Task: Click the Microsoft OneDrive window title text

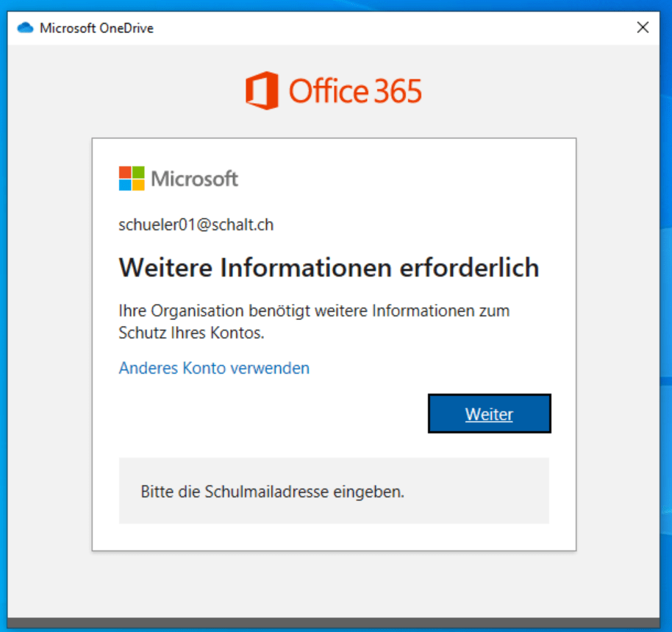Action: [x=96, y=28]
